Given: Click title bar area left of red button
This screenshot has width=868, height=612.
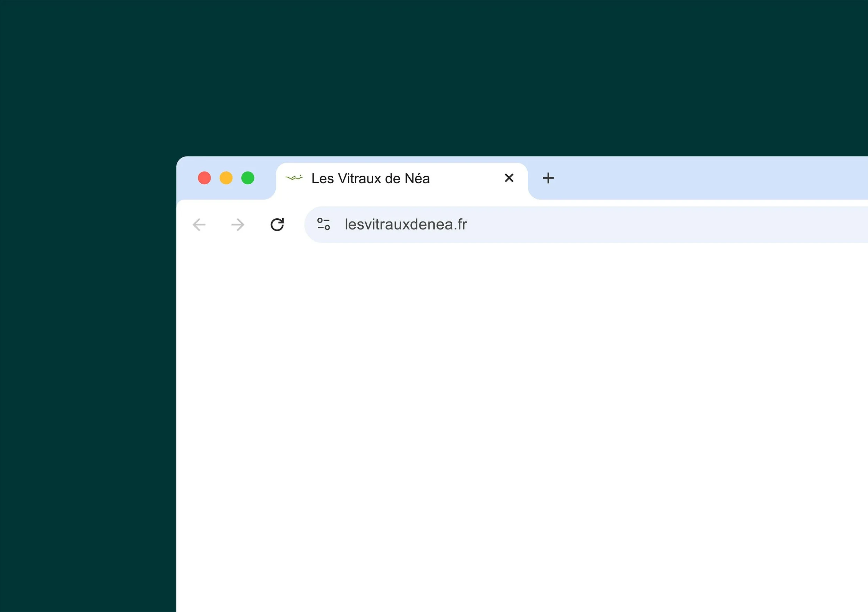Looking at the screenshot, I should click(x=187, y=178).
